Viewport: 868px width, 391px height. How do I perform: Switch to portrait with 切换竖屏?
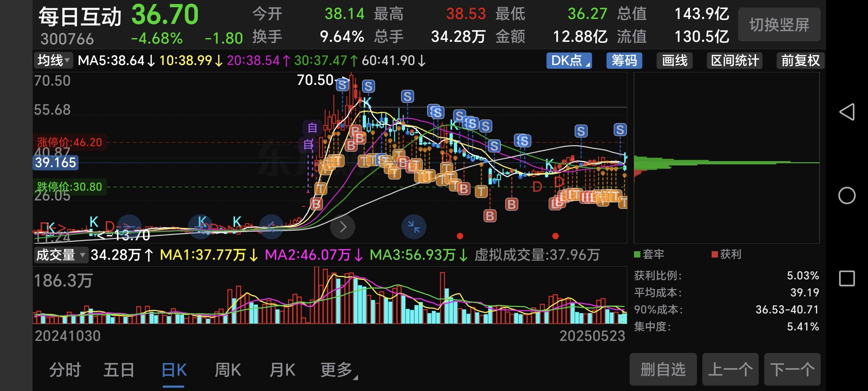point(779,25)
